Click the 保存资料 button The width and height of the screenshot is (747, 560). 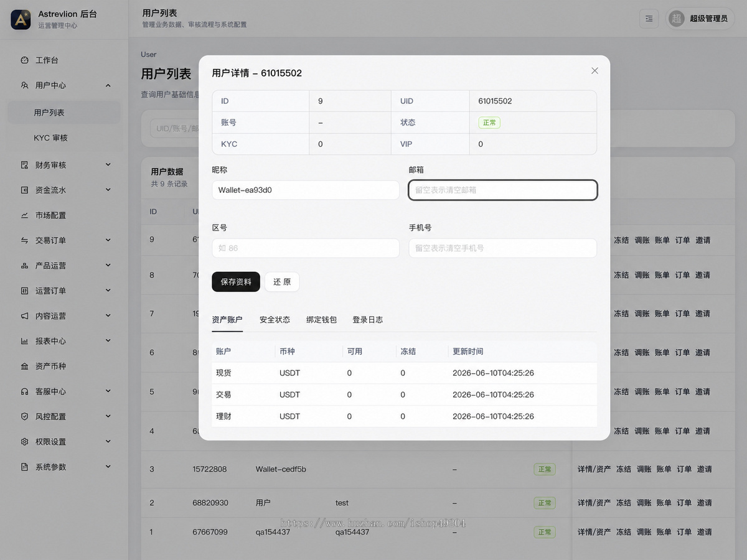tap(236, 282)
